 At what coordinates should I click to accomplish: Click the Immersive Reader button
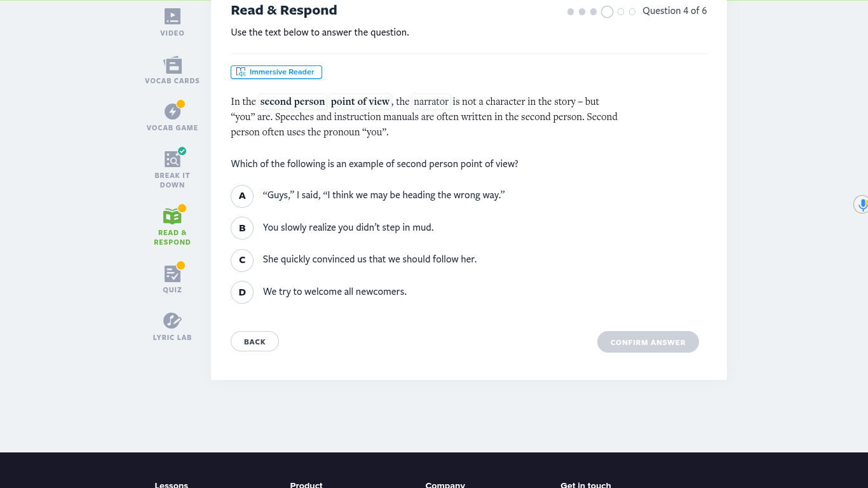[276, 72]
